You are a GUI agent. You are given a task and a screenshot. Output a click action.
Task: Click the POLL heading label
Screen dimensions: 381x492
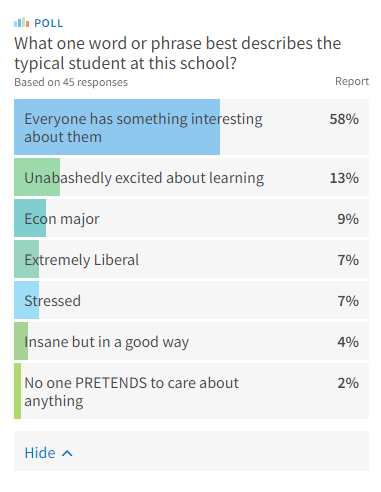(49, 23)
